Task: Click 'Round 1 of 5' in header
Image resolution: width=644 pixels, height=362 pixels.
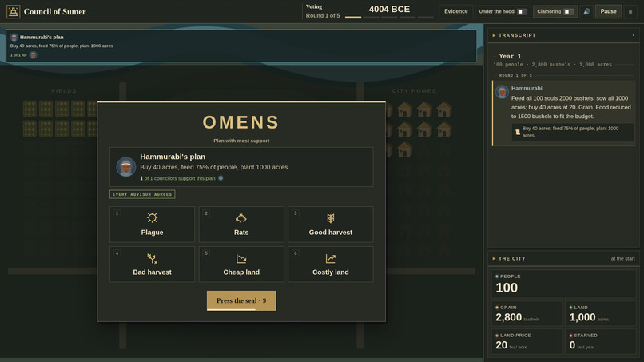Action: [x=323, y=16]
